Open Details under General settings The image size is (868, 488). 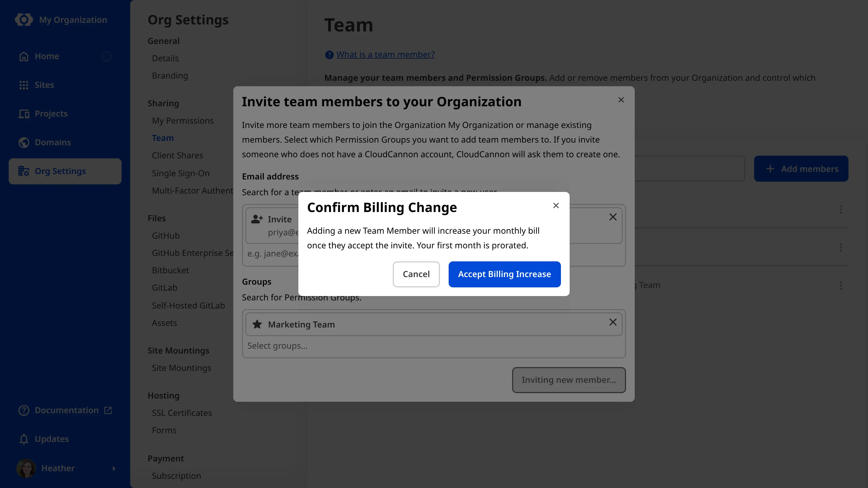pos(165,58)
